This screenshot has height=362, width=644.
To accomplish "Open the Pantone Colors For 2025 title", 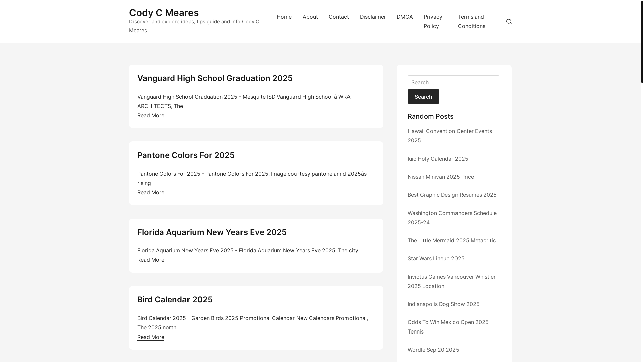I will [x=186, y=155].
